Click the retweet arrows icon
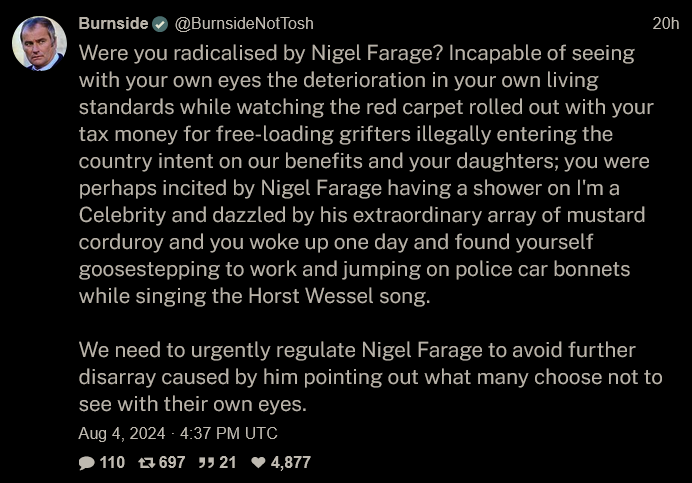 (146, 463)
